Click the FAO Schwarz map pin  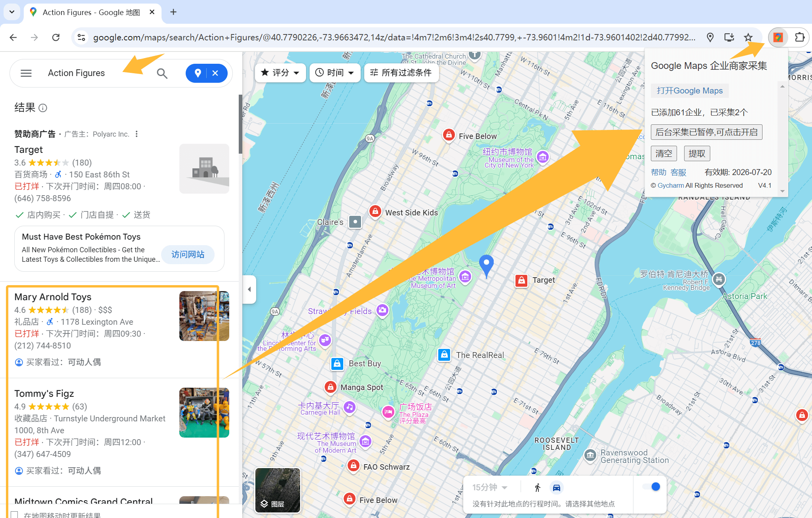tap(353, 466)
